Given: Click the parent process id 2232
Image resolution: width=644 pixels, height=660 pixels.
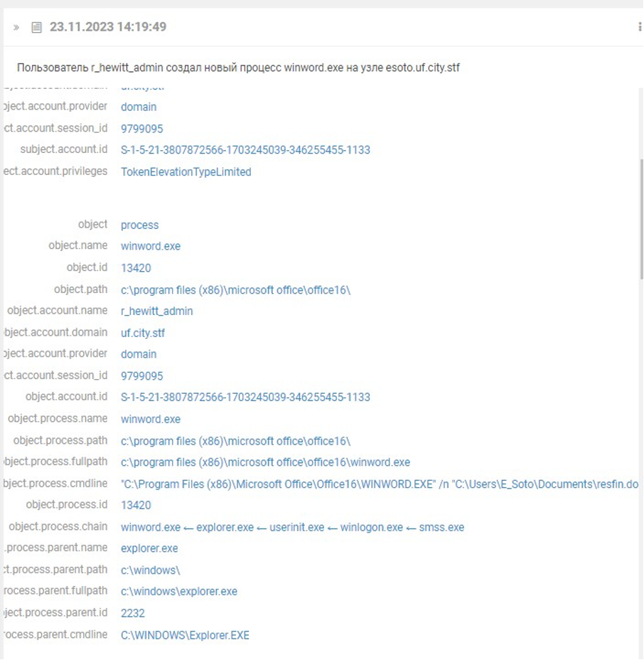Looking at the screenshot, I should click(133, 613).
